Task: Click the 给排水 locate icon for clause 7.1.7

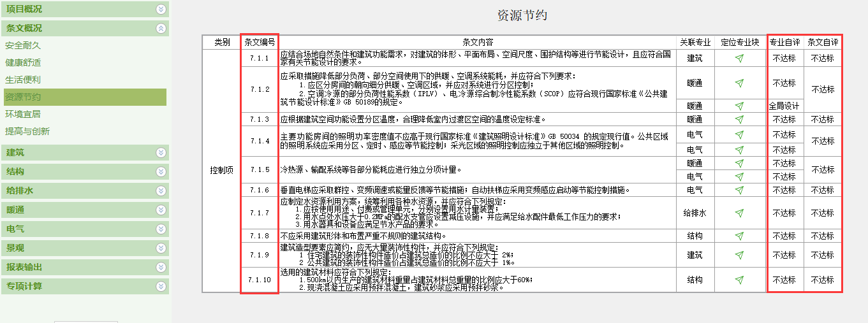Action: point(739,213)
